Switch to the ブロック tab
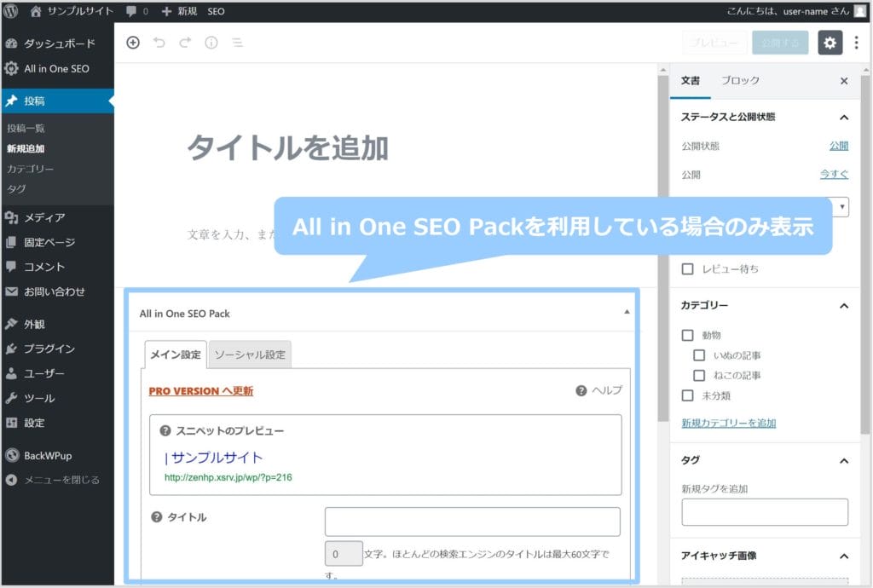 740,81
